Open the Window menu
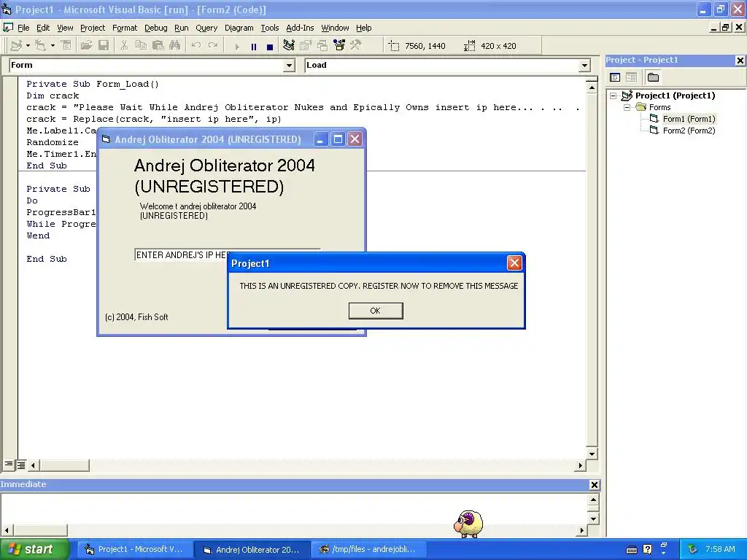The height and width of the screenshot is (560, 747). click(335, 28)
